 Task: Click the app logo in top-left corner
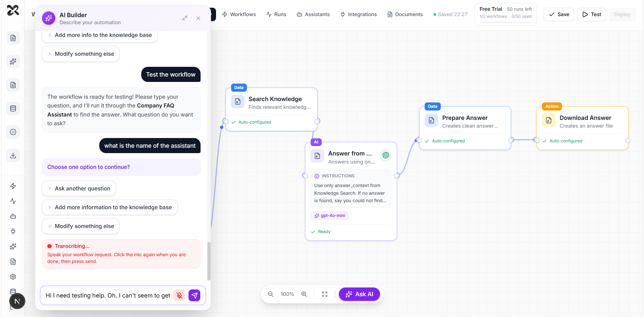pyautogui.click(x=13, y=10)
